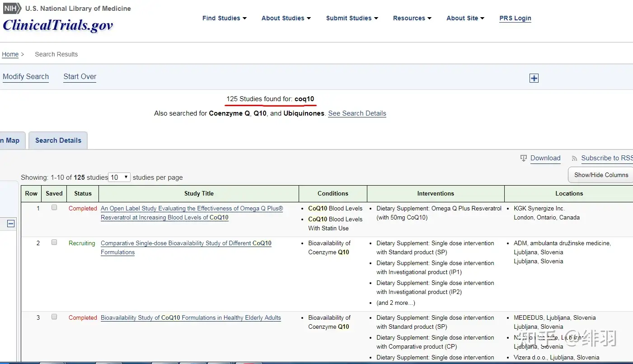Viewport: 633px width, 364px height.
Task: Click '125 Studies found for: coq10' text
Action: tap(270, 99)
